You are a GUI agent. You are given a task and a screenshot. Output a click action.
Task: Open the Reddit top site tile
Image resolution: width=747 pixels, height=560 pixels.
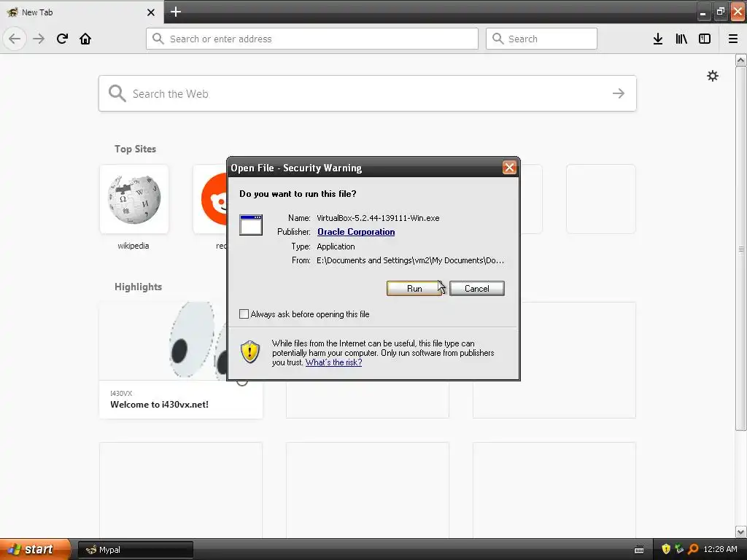click(x=210, y=199)
